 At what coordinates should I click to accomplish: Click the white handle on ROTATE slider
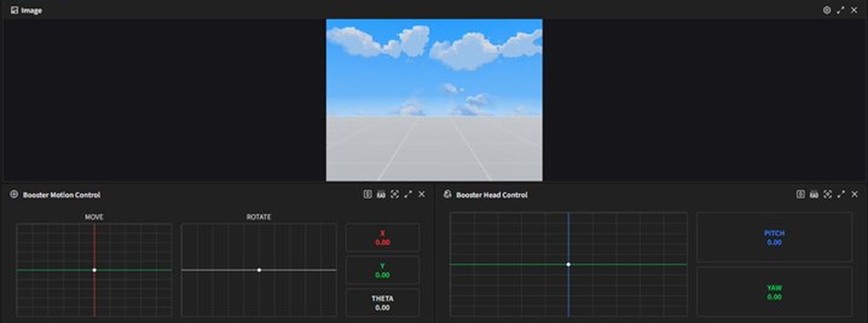point(259,270)
